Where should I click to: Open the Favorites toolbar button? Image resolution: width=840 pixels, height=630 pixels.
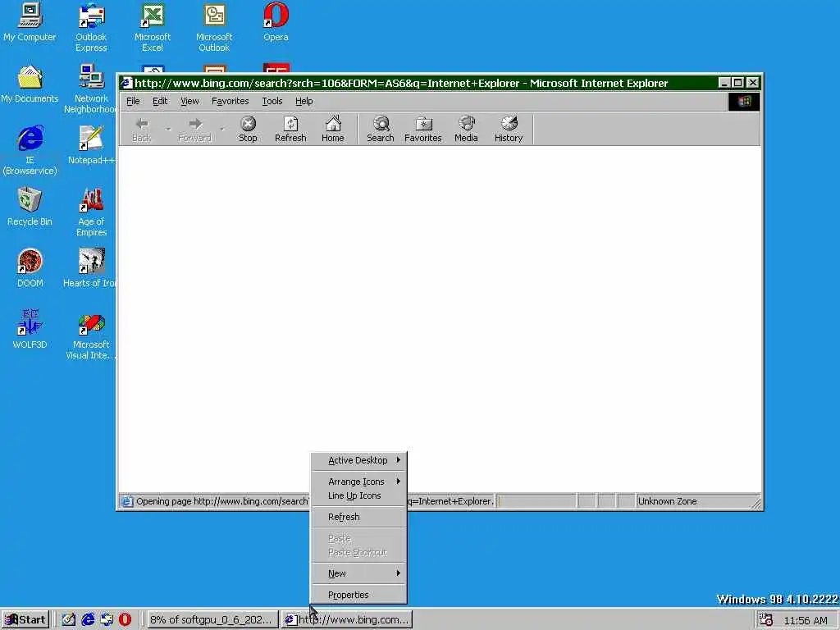tap(422, 129)
